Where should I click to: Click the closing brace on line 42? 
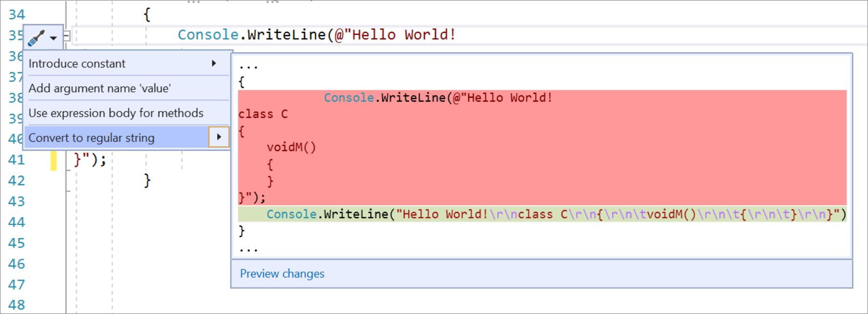(x=146, y=180)
